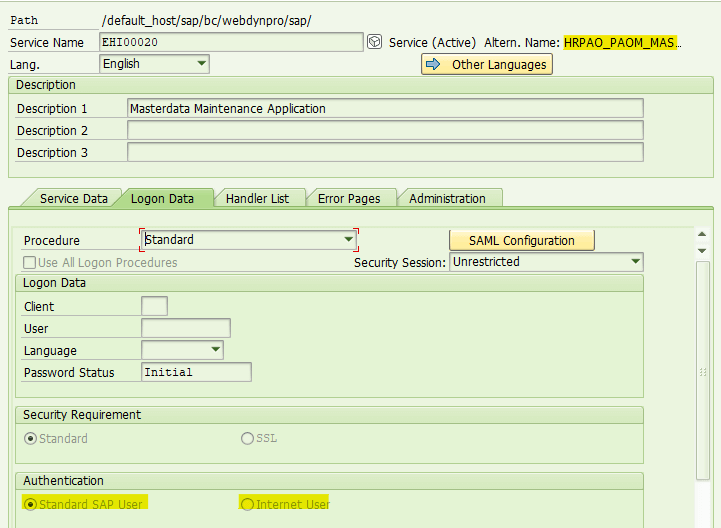Click the Service Name field EHI00020

(231, 42)
